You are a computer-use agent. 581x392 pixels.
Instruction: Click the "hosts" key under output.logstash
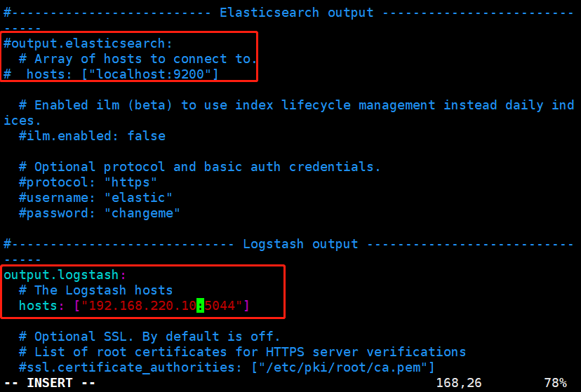(38, 306)
